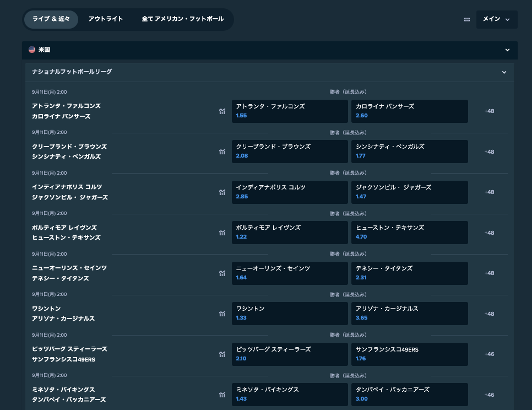The height and width of the screenshot is (410, 532).
Task: Open stats icon for Washington match
Action: (222, 314)
